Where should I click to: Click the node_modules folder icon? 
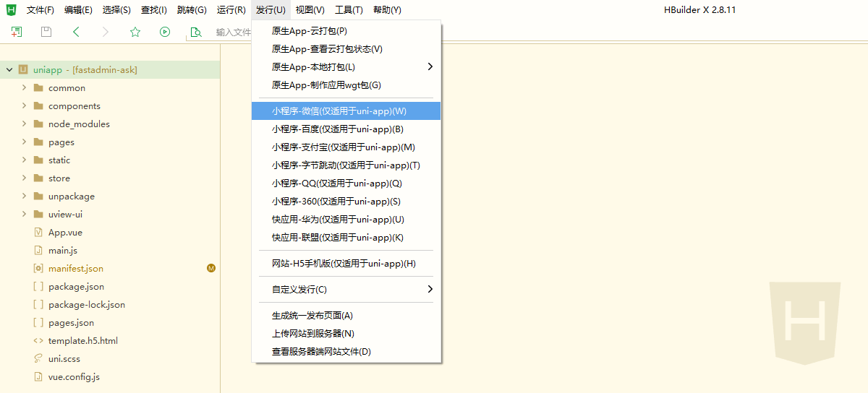[x=38, y=124]
